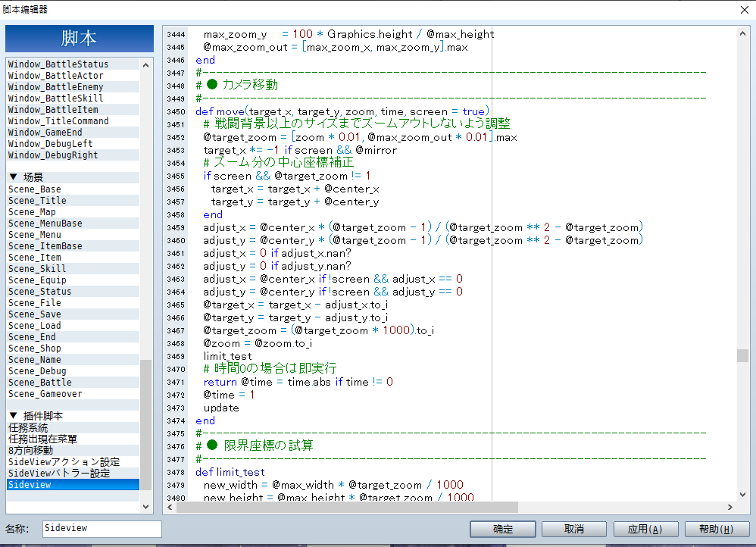Image resolution: width=756 pixels, height=547 pixels.
Task: Click the code horizontal scroll-left arrow
Action: (x=170, y=507)
